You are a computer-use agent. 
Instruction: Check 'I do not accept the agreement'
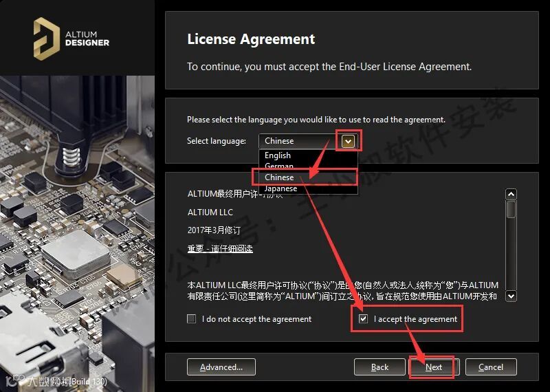point(192,318)
